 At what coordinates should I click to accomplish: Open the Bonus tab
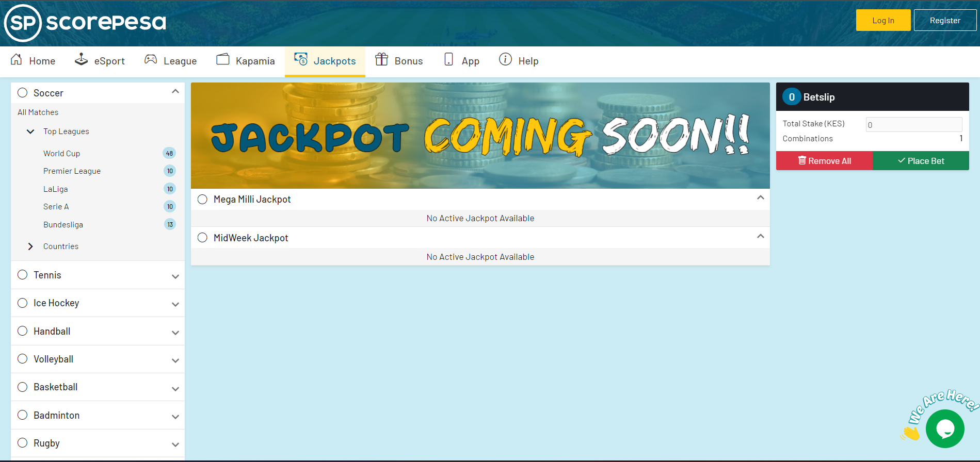point(399,61)
